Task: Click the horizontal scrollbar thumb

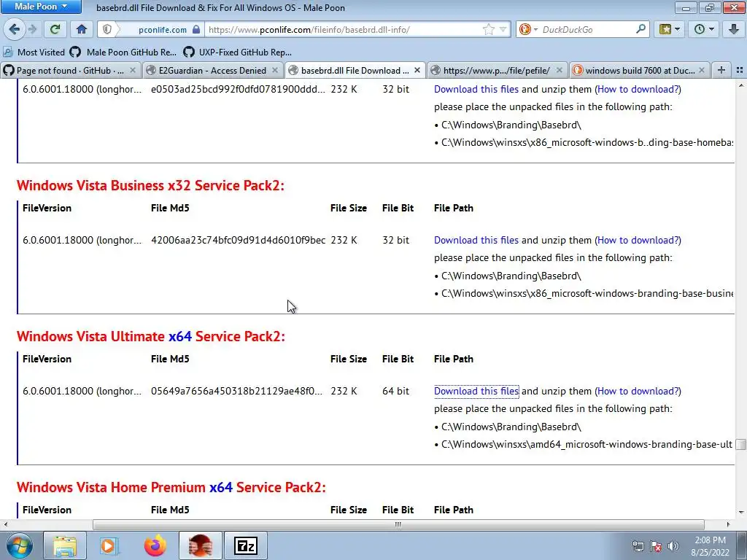Action: point(398,524)
